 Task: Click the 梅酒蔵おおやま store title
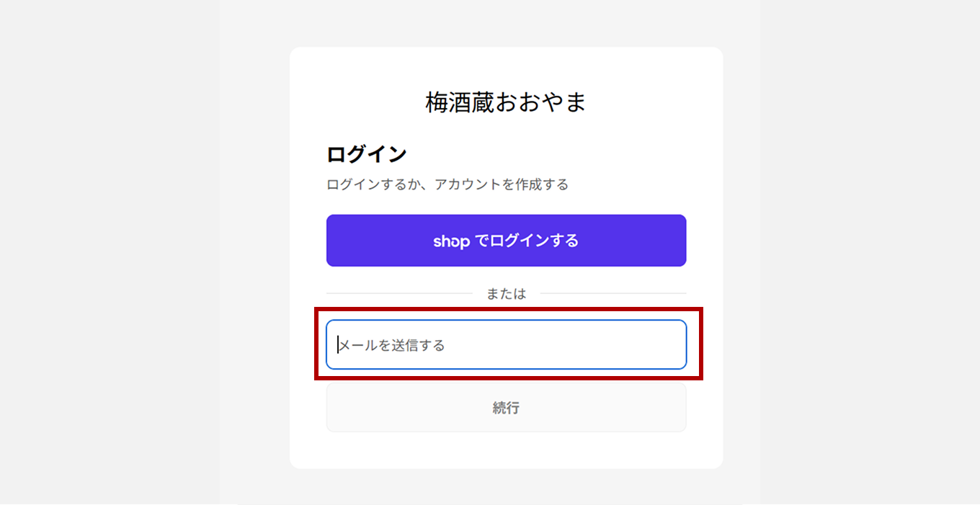pyautogui.click(x=506, y=103)
